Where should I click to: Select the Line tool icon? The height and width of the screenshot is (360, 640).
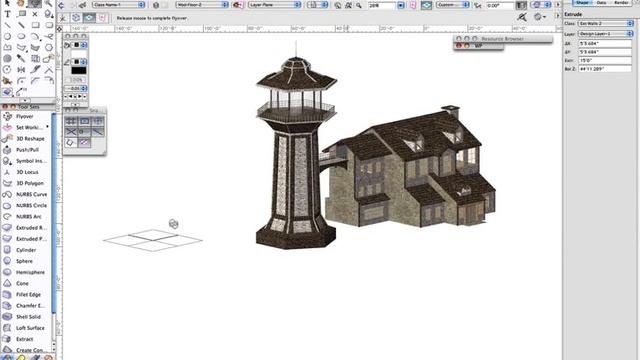7,25
